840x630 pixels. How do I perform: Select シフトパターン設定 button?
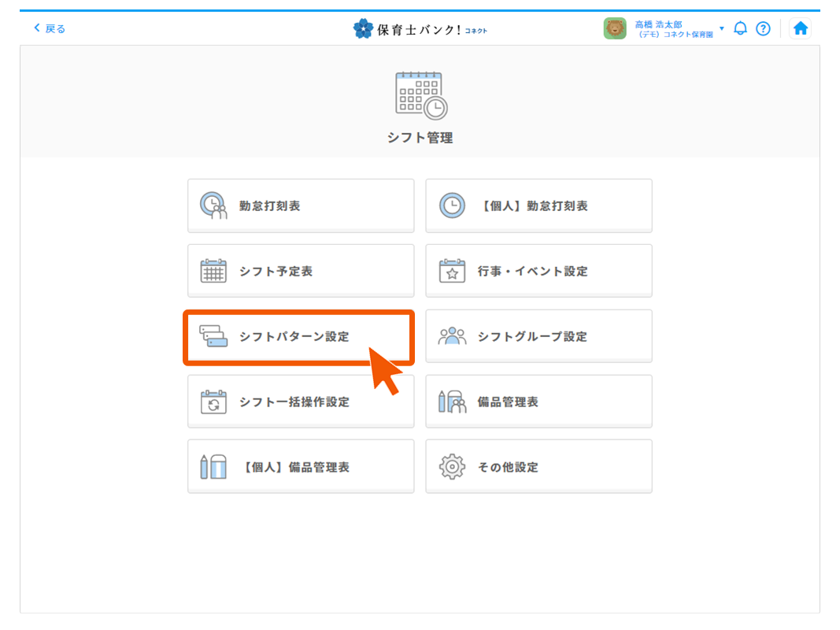pyautogui.click(x=298, y=337)
